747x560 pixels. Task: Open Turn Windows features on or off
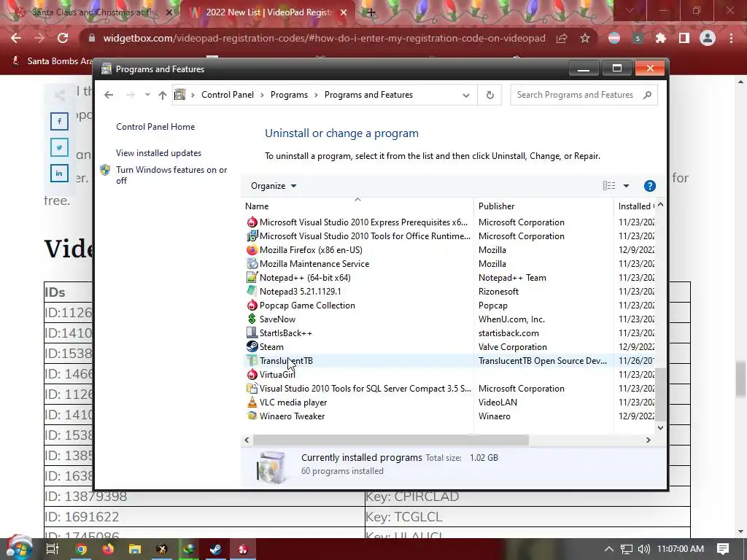171,175
